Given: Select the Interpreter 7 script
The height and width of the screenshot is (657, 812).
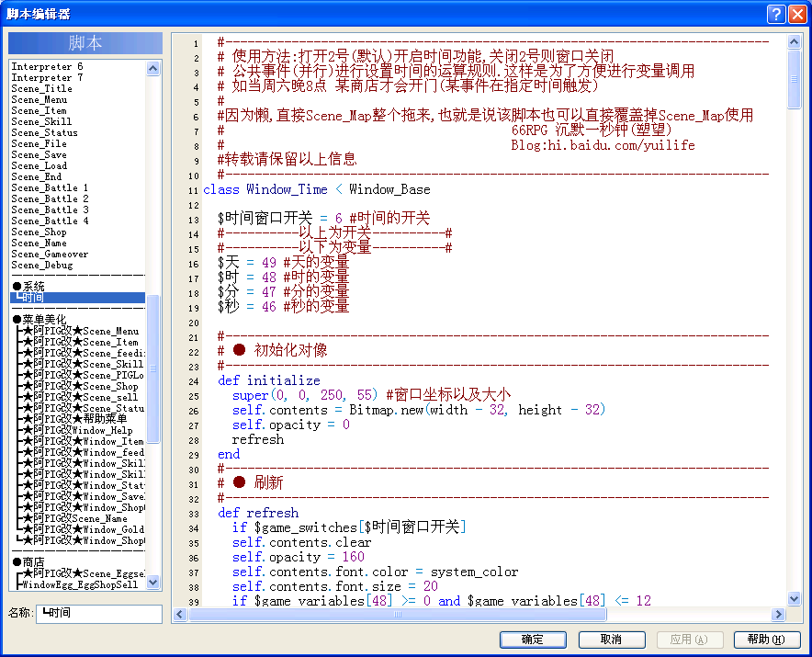Looking at the screenshot, I should click(x=78, y=77).
